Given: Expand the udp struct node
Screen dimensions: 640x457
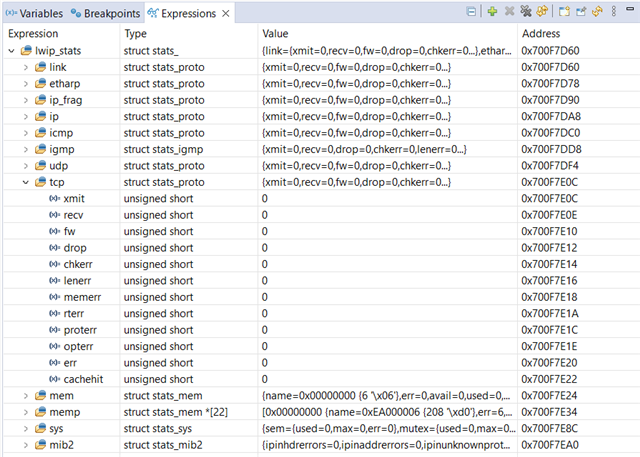Looking at the screenshot, I should point(26,166).
